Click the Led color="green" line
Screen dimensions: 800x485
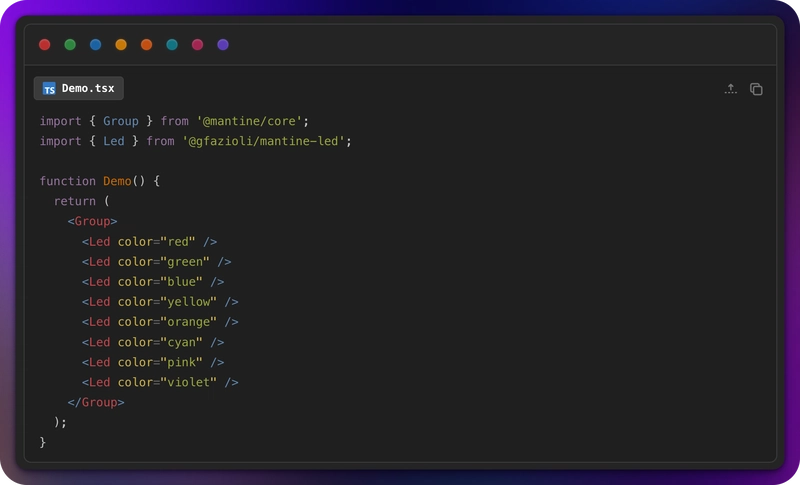[157, 262]
